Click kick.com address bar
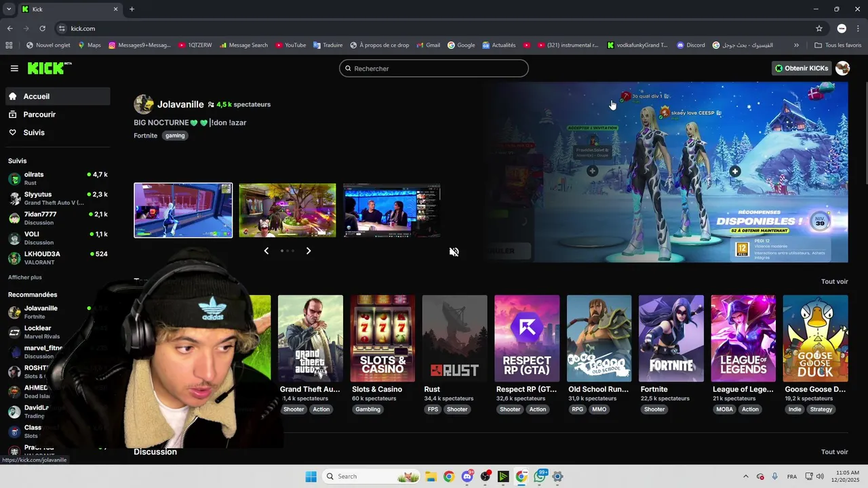868x488 pixels. pos(434,28)
